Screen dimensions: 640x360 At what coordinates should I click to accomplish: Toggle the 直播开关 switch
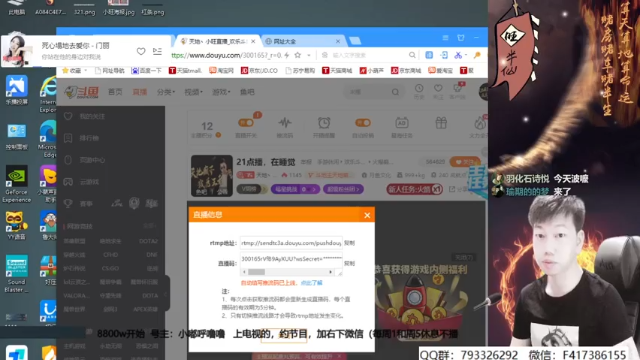coord(246,123)
